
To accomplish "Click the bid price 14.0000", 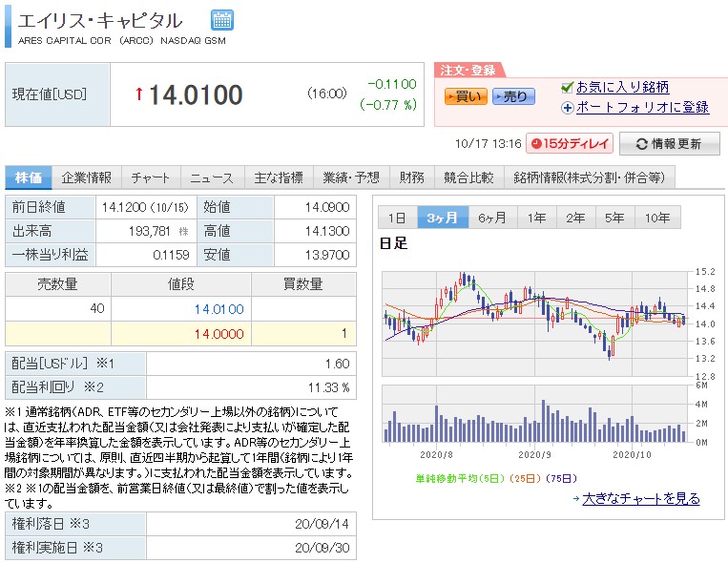I will point(219,334).
